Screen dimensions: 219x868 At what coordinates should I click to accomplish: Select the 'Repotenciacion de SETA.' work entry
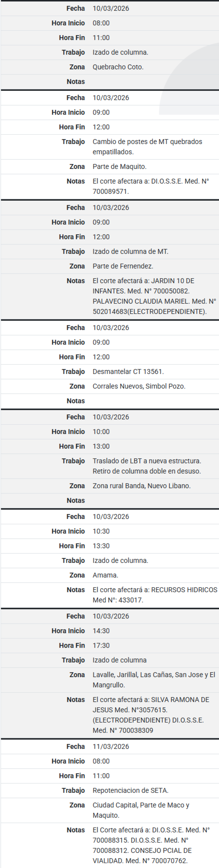point(131,790)
